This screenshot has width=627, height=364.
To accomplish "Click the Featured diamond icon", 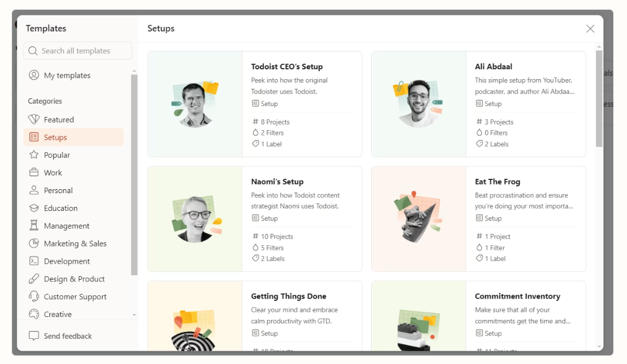I will pos(34,119).
